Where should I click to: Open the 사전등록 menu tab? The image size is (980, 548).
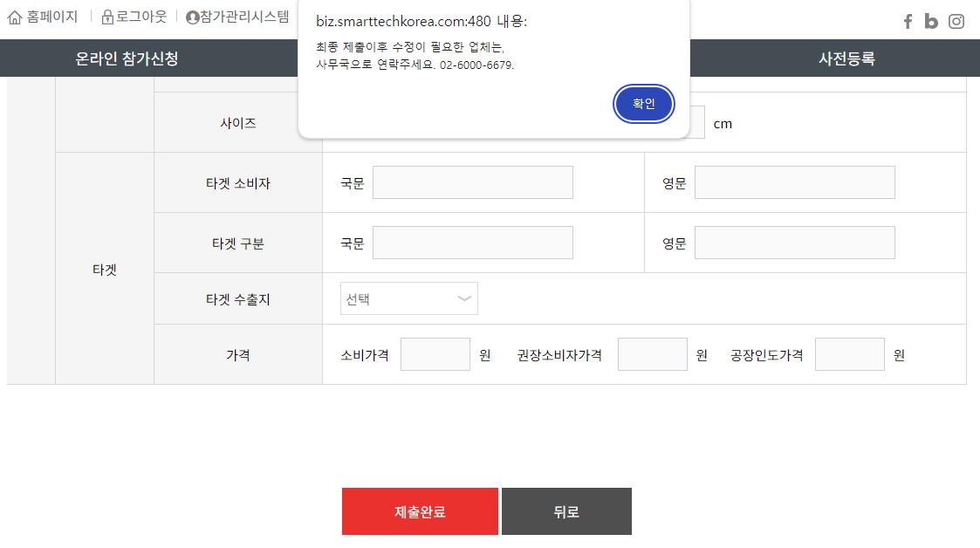click(846, 58)
